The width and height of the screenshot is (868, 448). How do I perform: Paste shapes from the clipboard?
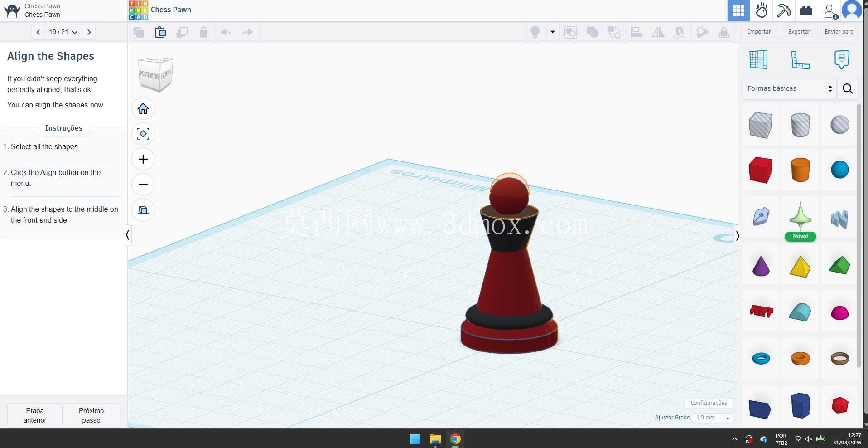(x=160, y=32)
